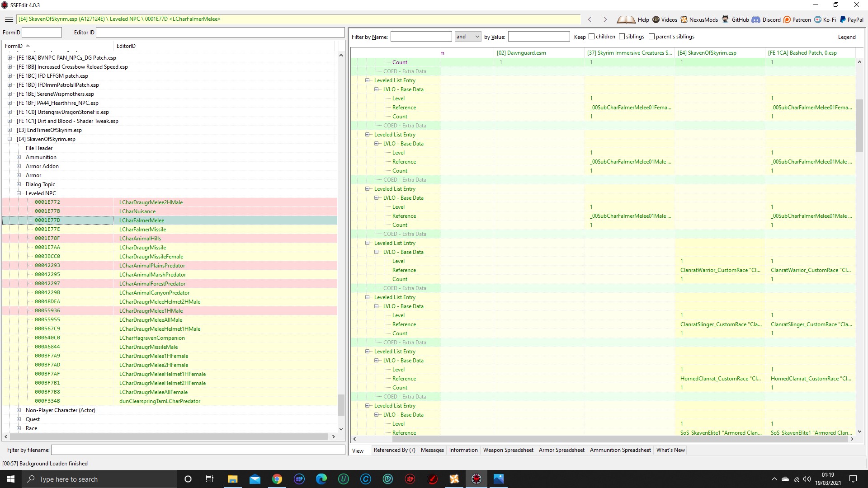This screenshot has width=868, height=488.
Task: Open the Weapon Spreadsheet tab
Action: (x=508, y=450)
